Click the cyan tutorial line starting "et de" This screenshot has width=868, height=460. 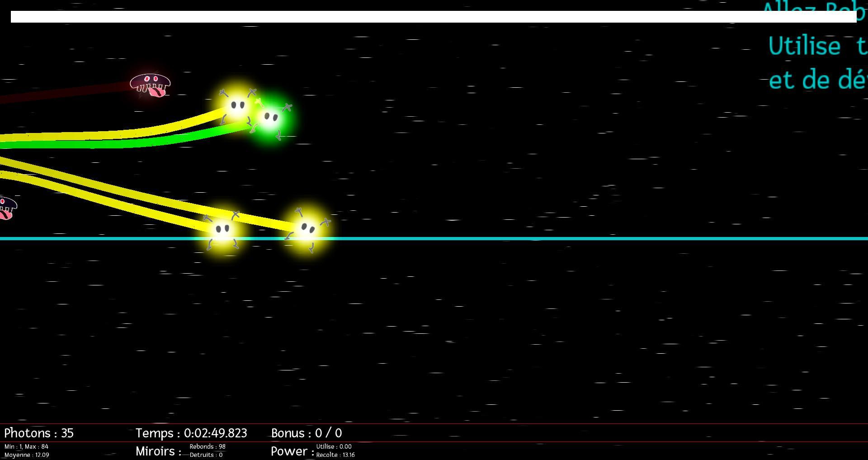pos(818,80)
